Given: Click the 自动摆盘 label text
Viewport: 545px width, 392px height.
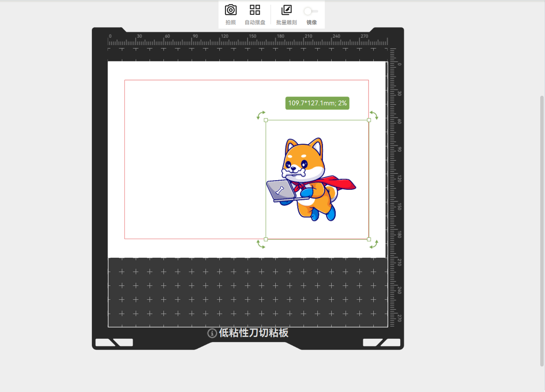Looking at the screenshot, I should [255, 23].
